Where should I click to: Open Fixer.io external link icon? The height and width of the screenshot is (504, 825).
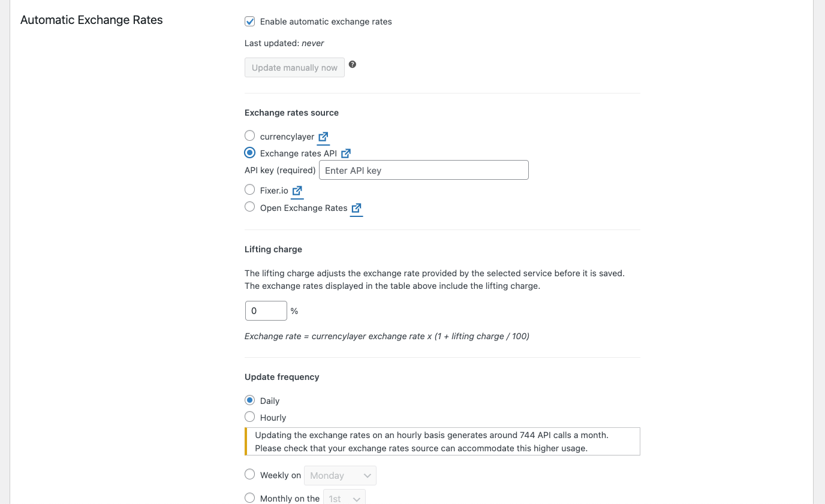tap(297, 190)
